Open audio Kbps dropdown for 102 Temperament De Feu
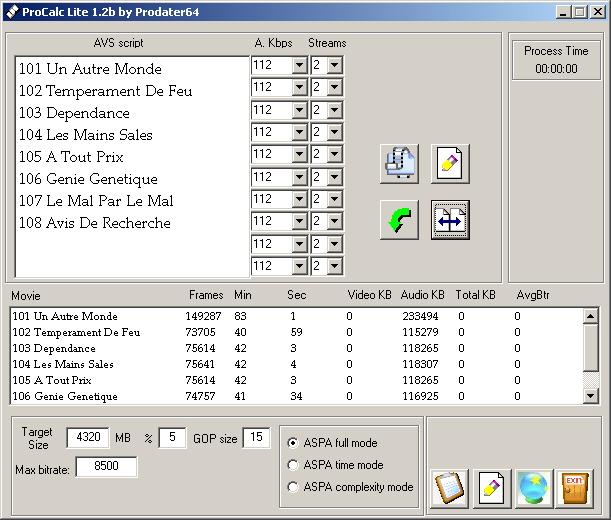 click(x=299, y=87)
